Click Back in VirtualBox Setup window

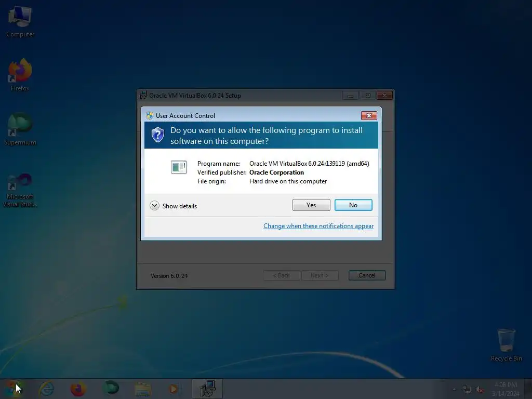[x=282, y=275]
